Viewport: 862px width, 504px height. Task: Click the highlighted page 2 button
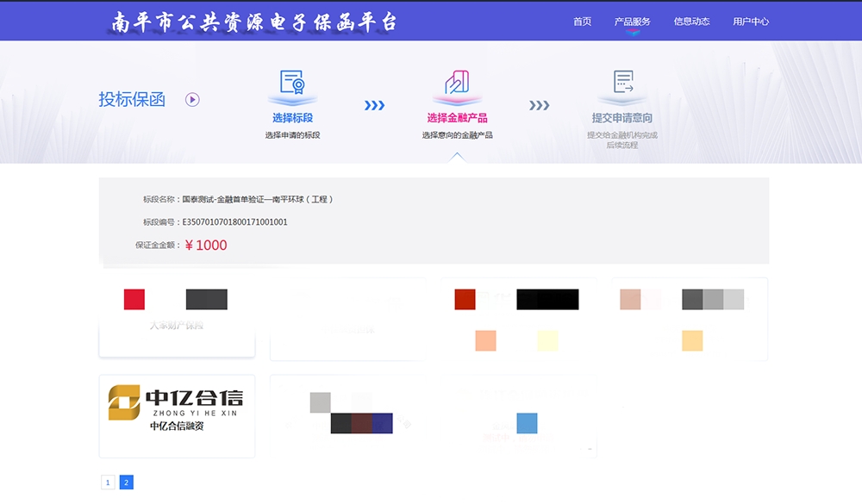(x=126, y=482)
